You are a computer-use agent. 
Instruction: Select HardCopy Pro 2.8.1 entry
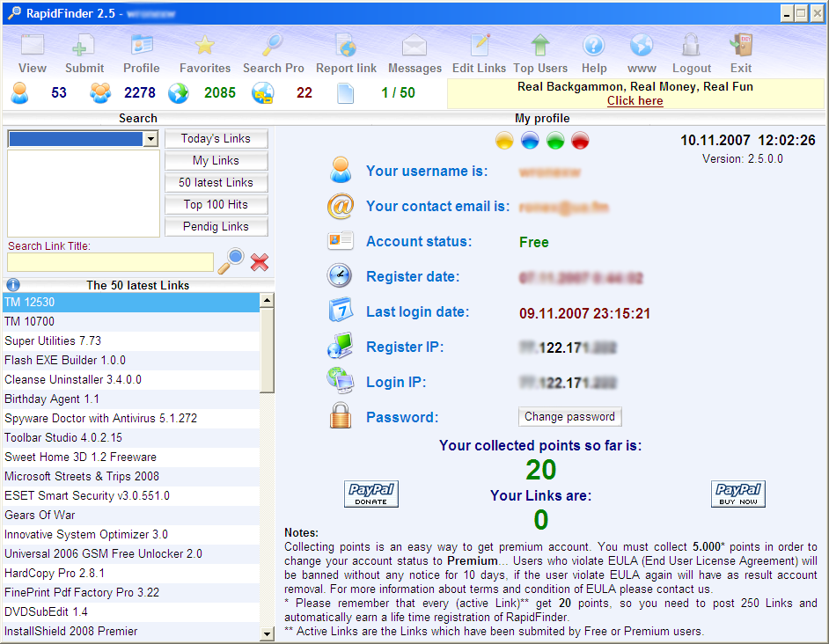click(x=131, y=573)
